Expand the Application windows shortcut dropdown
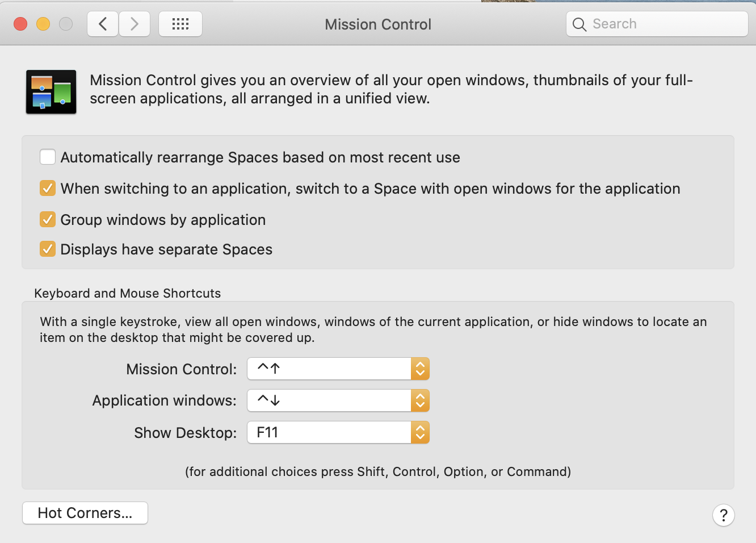 [338, 400]
